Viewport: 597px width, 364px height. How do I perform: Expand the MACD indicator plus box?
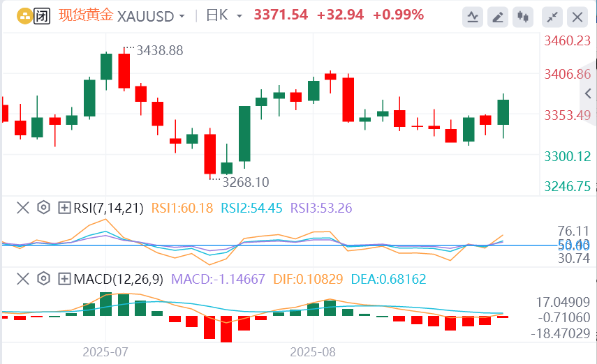click(x=64, y=280)
